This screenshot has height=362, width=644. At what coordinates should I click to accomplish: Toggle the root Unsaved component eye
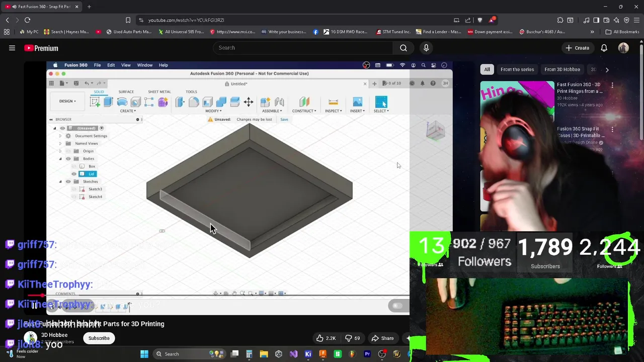[x=62, y=128]
